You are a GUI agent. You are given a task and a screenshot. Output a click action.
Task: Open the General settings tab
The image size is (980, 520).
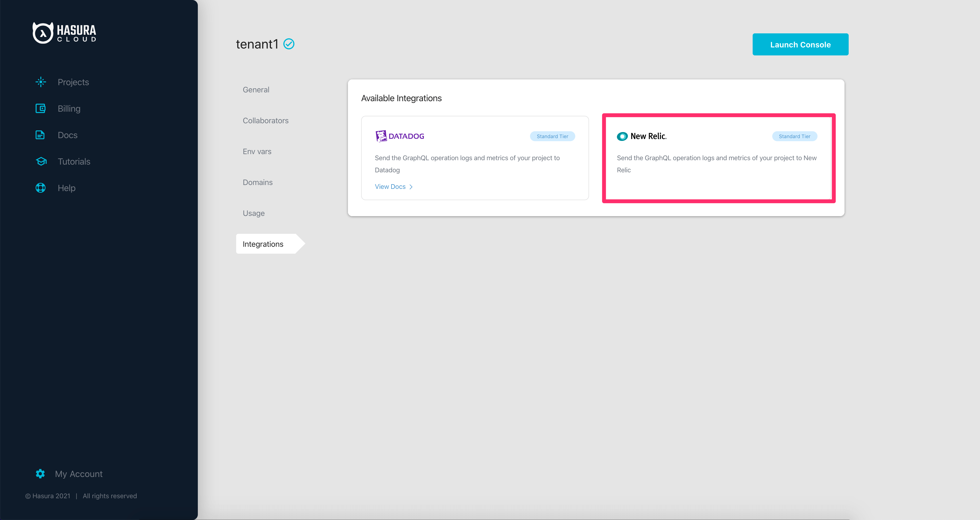256,90
